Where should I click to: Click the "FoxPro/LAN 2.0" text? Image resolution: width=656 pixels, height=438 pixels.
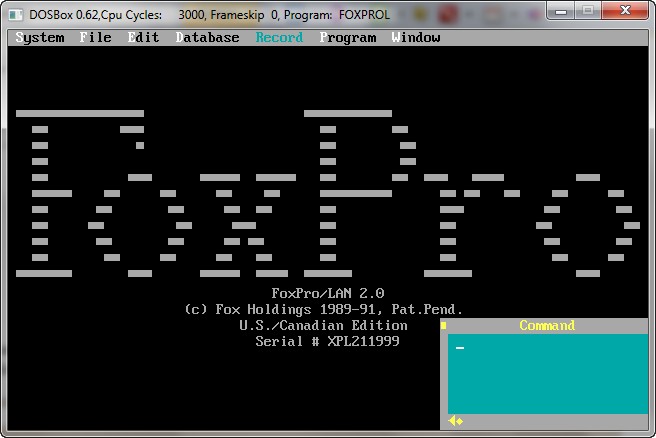(x=328, y=293)
